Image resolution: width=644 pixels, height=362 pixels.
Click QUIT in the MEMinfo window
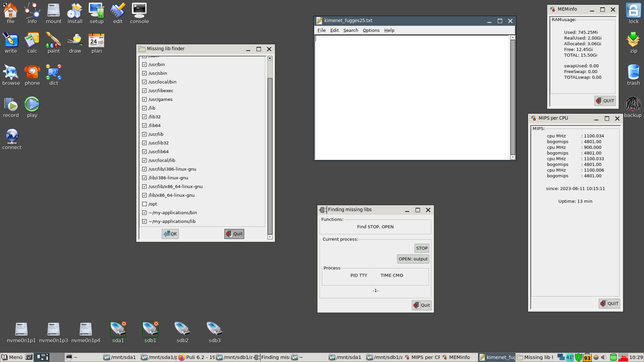pos(605,101)
